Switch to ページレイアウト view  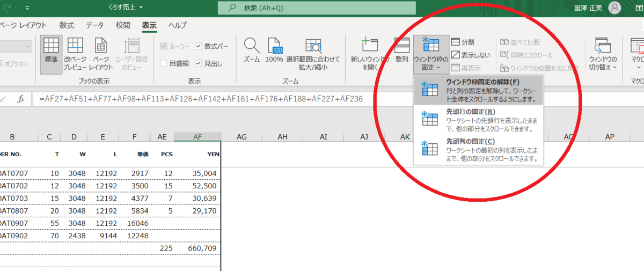click(100, 54)
